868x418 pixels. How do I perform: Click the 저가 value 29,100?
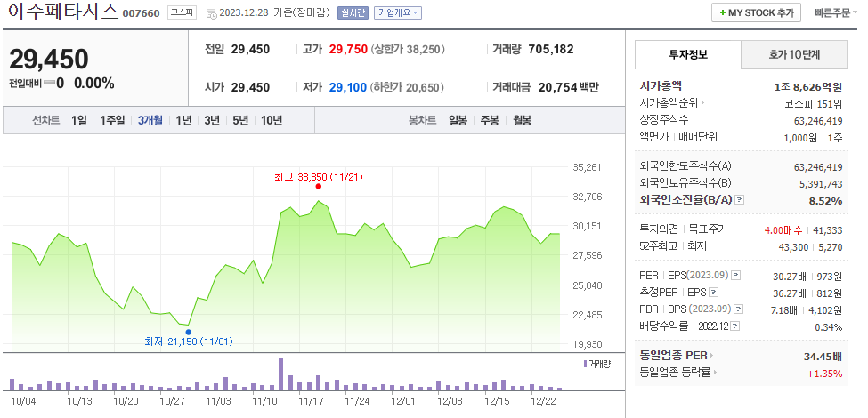pos(347,87)
